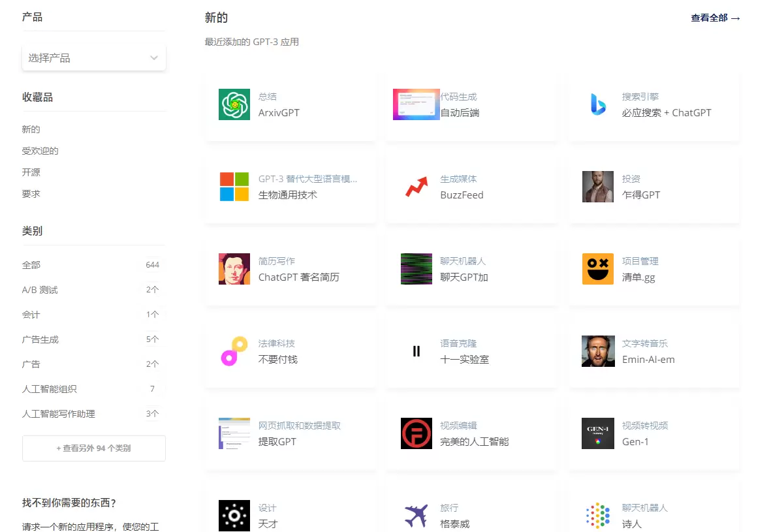Click the 视频转视频 category tag
The height and width of the screenshot is (532, 771).
pos(644,426)
